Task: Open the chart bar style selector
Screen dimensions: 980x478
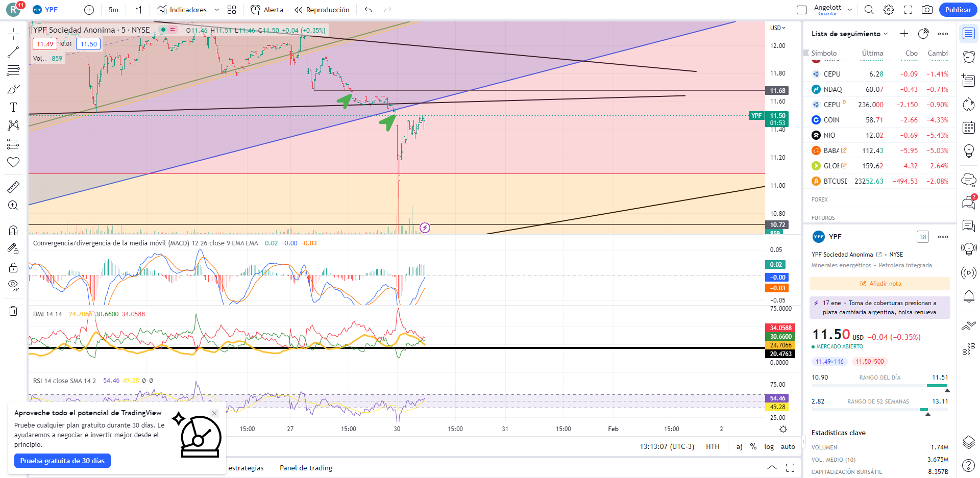Action: 138,10
